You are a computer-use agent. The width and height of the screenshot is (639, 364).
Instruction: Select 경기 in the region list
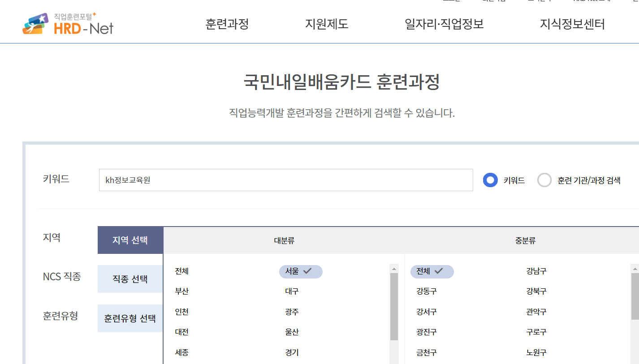[x=292, y=353]
